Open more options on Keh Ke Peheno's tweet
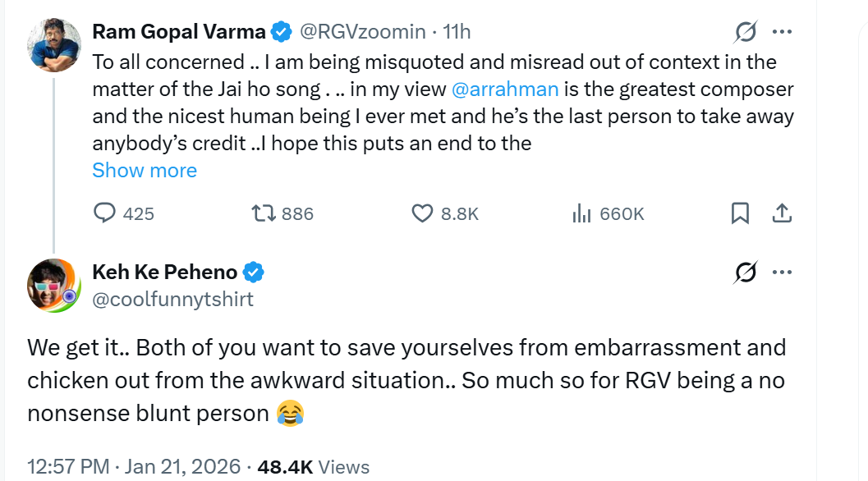 (783, 273)
